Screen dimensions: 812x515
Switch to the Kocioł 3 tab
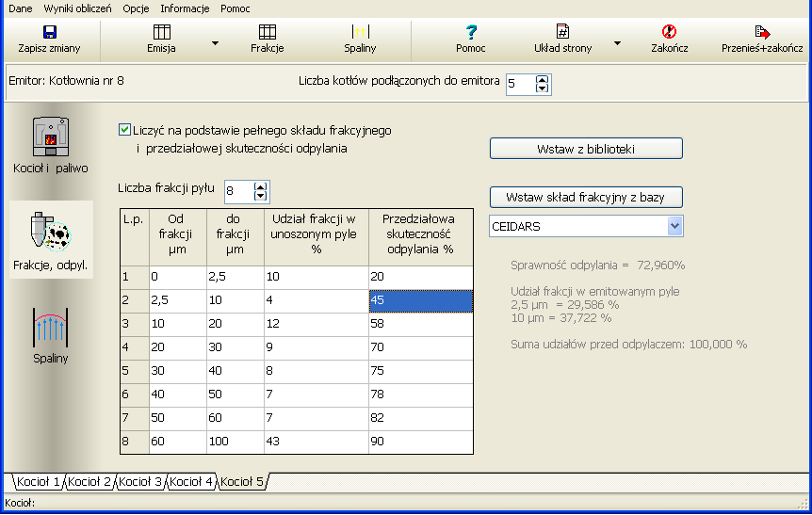140,482
